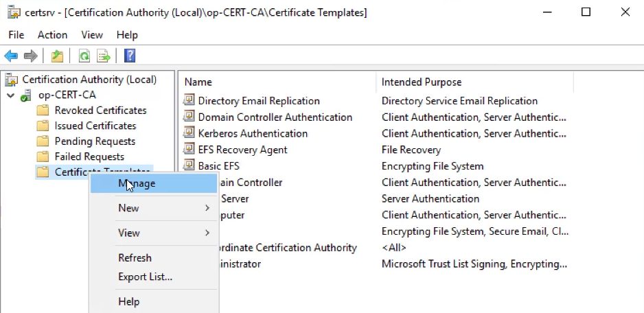Click the Export List toolbar icon
This screenshot has height=313, width=644.
(104, 56)
